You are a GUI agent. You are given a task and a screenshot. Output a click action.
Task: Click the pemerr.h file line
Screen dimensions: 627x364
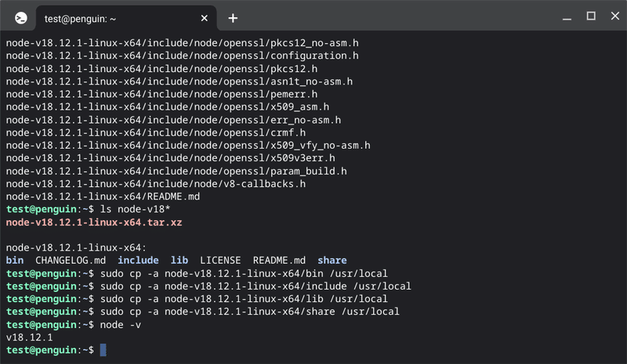[161, 94]
